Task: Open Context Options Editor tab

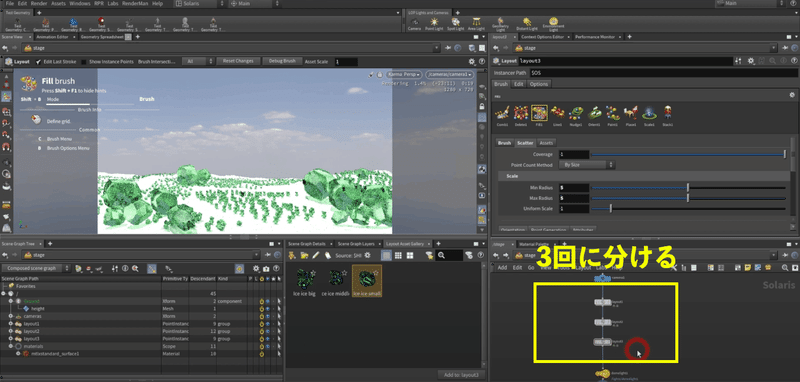Action: point(543,37)
